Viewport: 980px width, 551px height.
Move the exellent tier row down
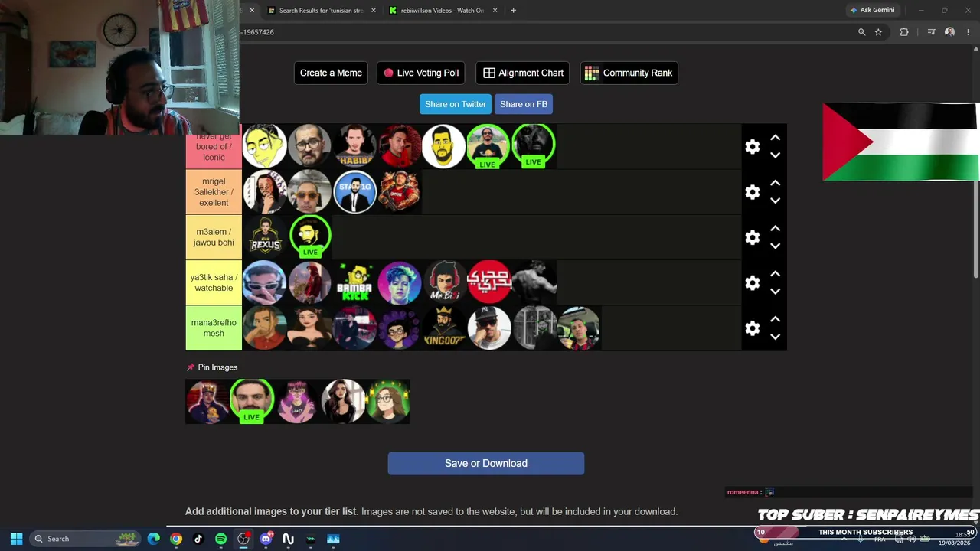[x=775, y=201]
